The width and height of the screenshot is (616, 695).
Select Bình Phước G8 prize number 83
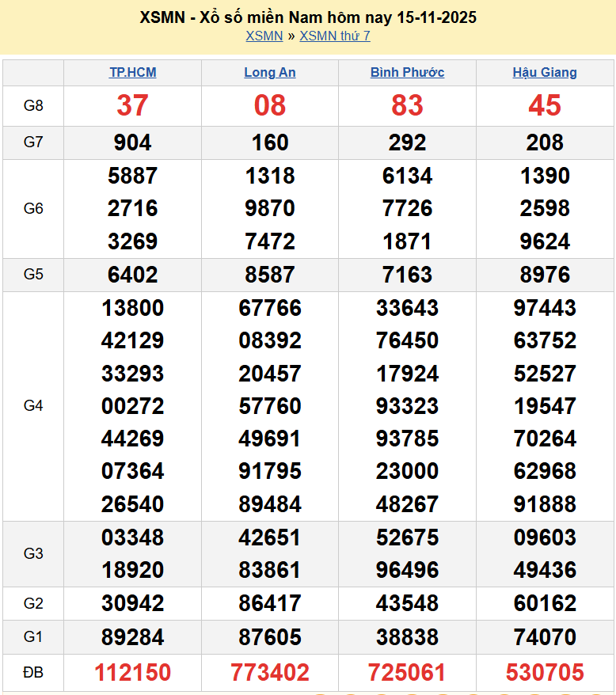(407, 105)
